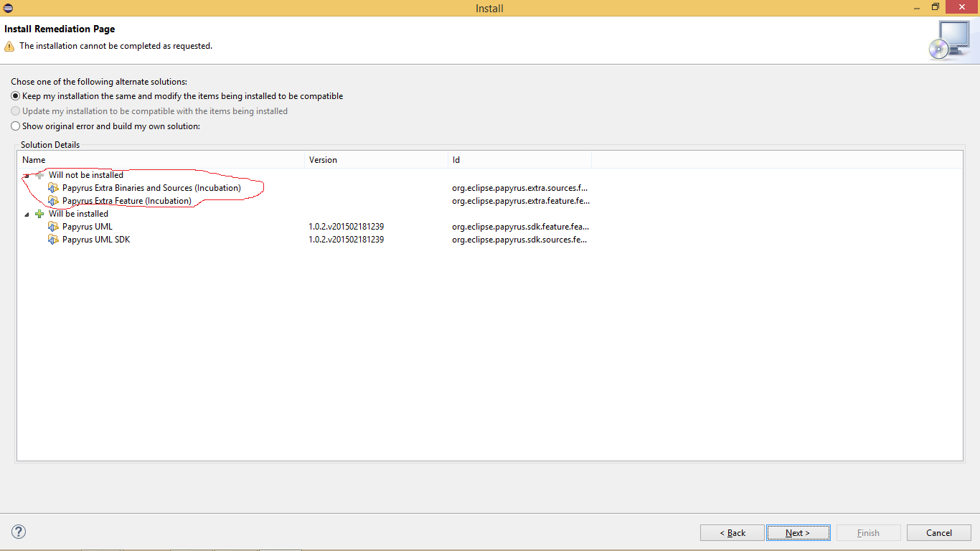This screenshot has height=551, width=980.
Task: Cancel the install wizard
Action: coord(939,533)
